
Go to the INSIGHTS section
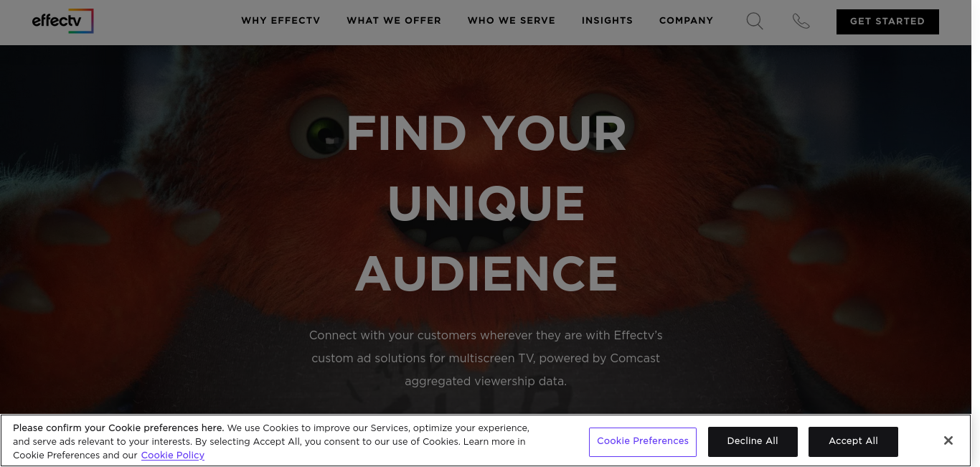click(x=607, y=21)
